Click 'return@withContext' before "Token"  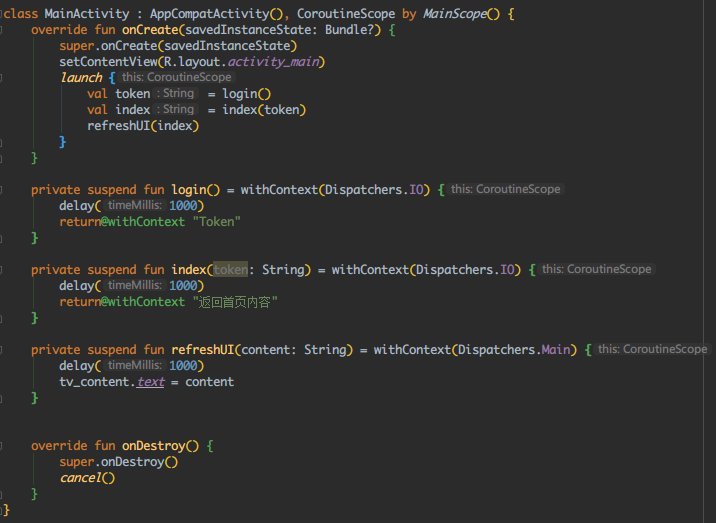[122, 222]
